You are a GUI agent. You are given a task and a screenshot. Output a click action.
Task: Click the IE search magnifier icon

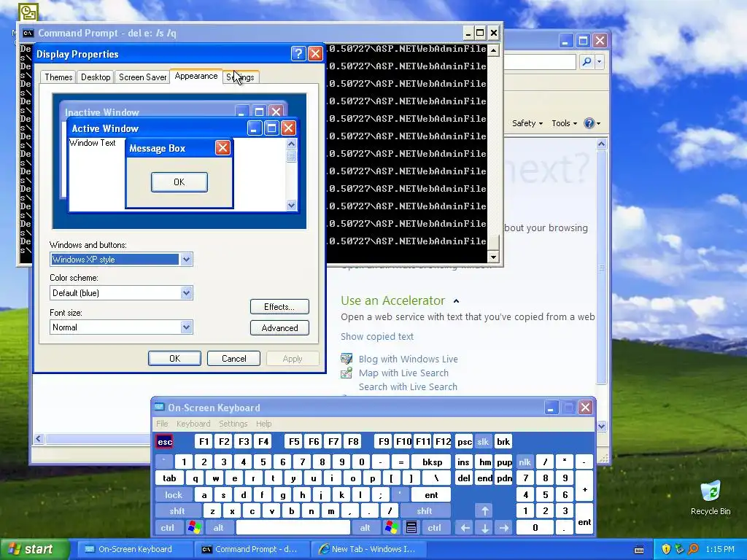coord(587,61)
